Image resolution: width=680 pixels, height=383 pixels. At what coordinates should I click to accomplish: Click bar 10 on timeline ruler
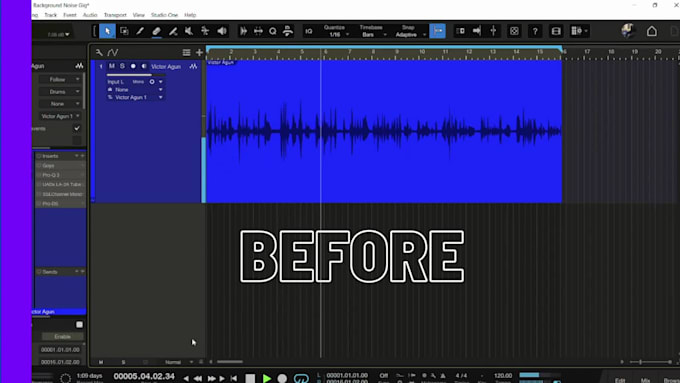click(421, 52)
